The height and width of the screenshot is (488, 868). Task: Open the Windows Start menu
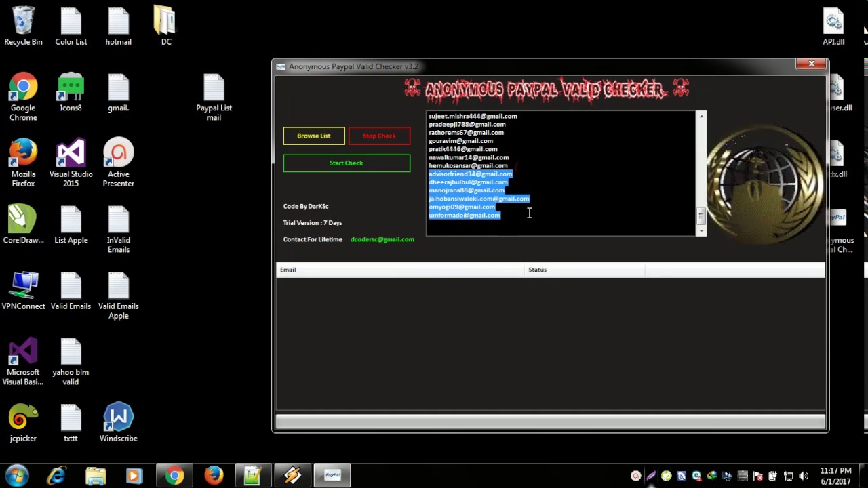[17, 476]
